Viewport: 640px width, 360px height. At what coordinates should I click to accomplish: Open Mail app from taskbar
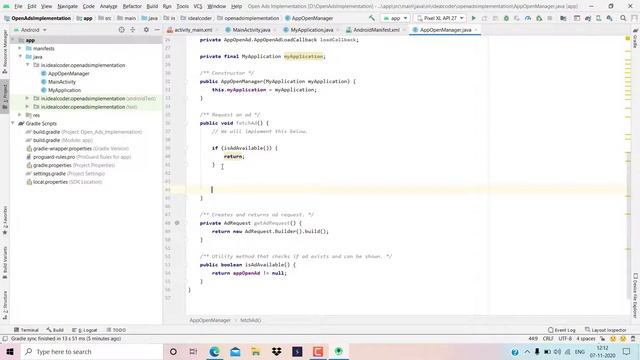coord(235,351)
